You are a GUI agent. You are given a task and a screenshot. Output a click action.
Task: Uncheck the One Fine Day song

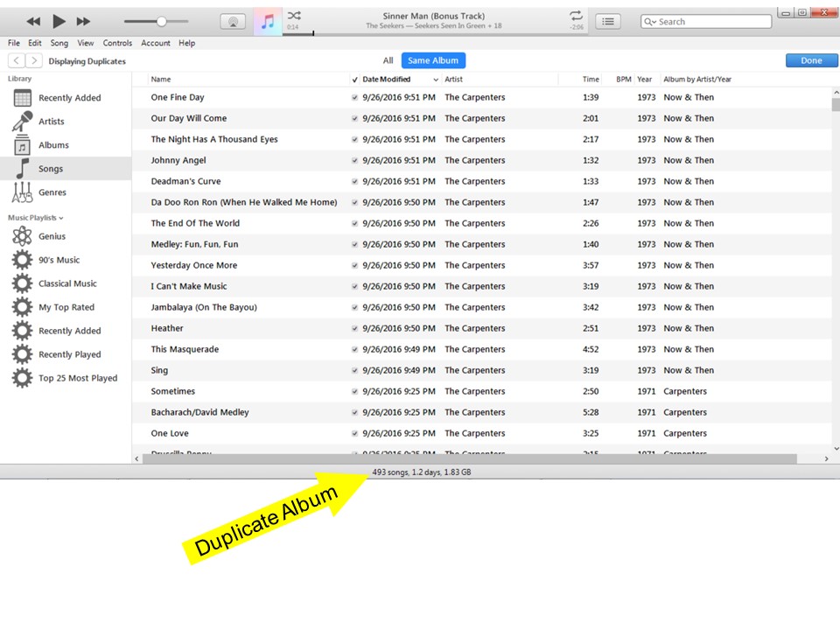click(354, 97)
